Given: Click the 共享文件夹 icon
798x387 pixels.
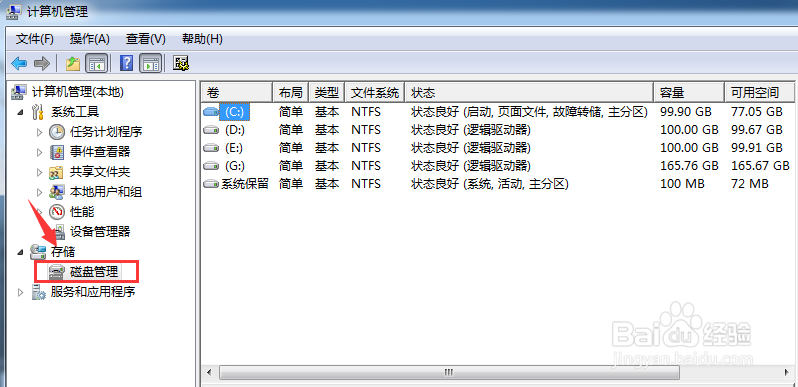Looking at the screenshot, I should pos(57,172).
